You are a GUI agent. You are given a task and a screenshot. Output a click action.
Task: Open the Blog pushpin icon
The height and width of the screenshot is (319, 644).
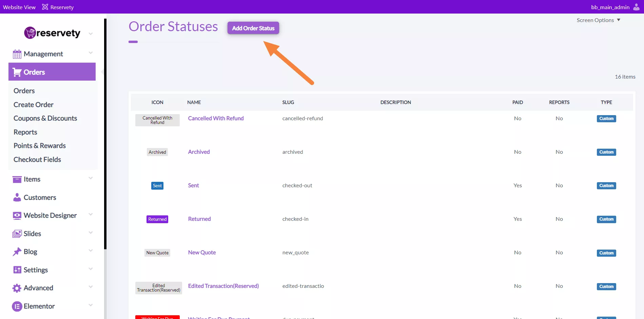[x=17, y=252]
